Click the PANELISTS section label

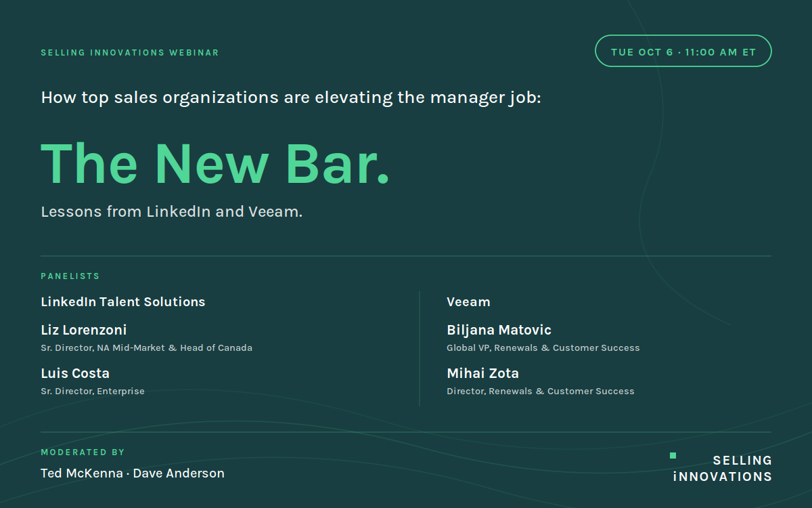point(70,276)
